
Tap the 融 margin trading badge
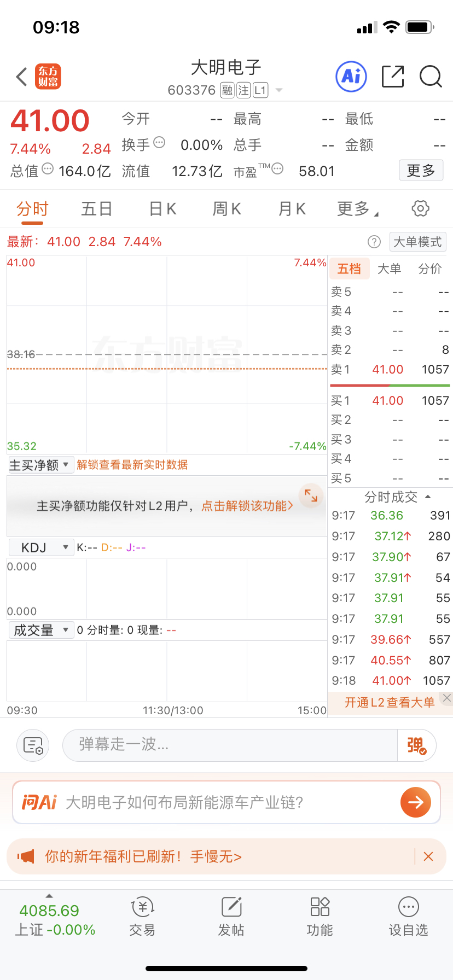(x=227, y=90)
